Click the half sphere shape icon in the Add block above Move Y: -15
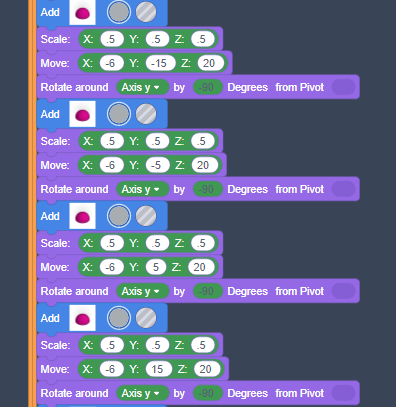Image resolution: width=396 pixels, height=407 pixels. [x=82, y=12]
